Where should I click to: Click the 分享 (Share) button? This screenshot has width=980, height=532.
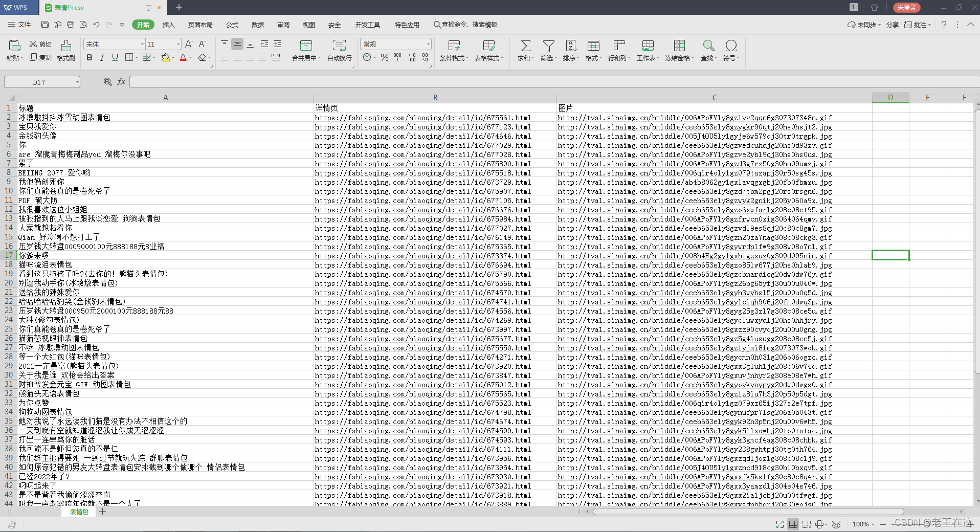tap(893, 25)
